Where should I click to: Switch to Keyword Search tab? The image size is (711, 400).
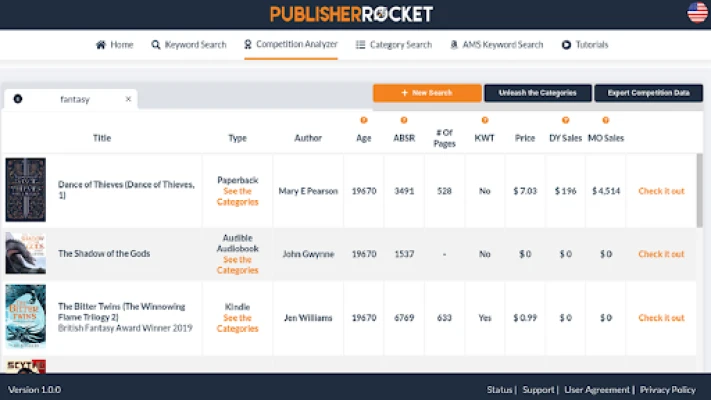click(189, 45)
